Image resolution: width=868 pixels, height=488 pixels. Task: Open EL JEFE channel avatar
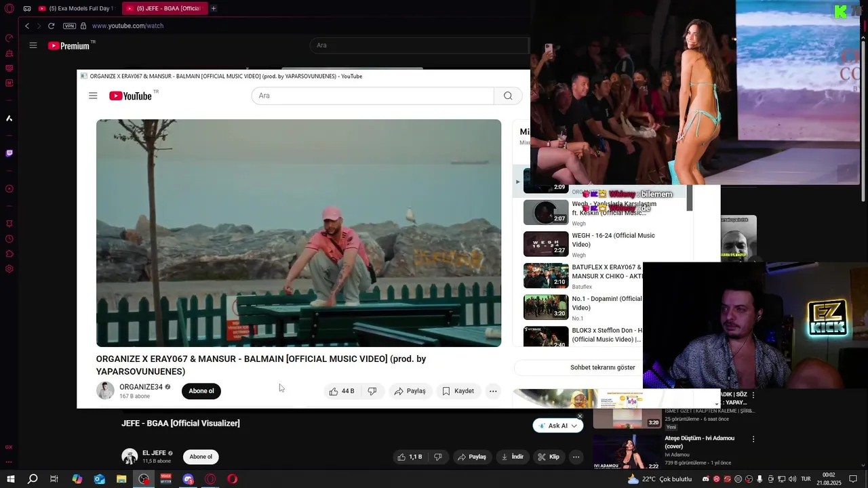tap(130, 456)
